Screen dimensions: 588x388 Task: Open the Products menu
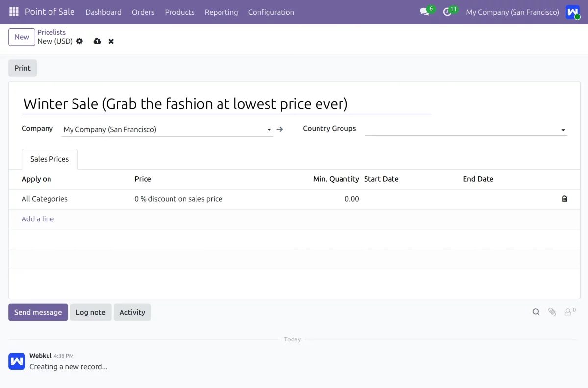(x=179, y=12)
